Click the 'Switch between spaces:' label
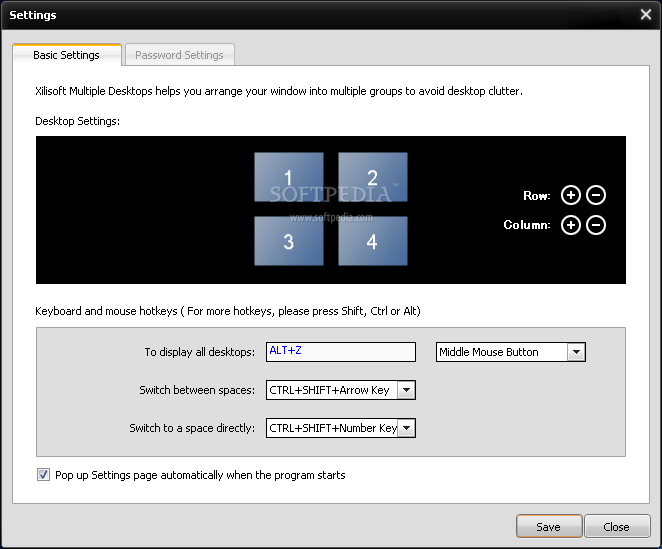The width and height of the screenshot is (662, 549). tap(197, 390)
